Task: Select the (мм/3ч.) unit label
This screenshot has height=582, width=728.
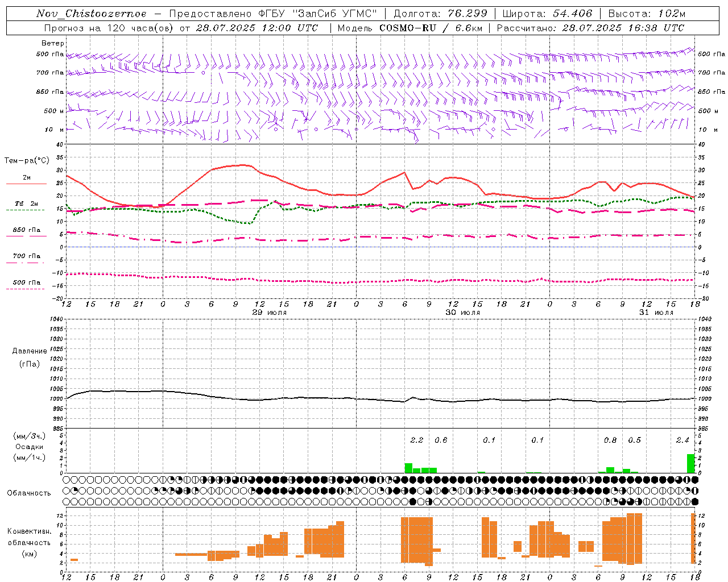Action: 30,436
